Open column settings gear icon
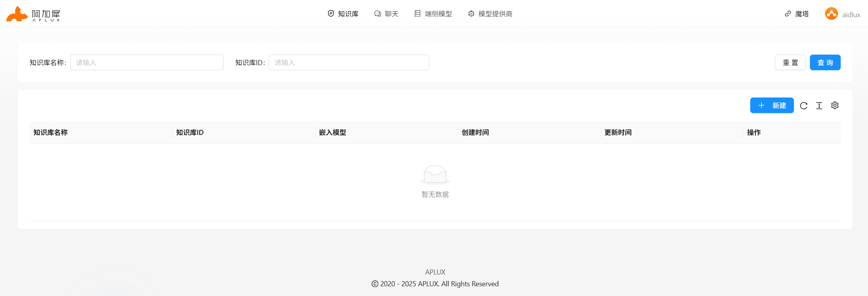Viewport: 868px width, 296px height. 835,105
